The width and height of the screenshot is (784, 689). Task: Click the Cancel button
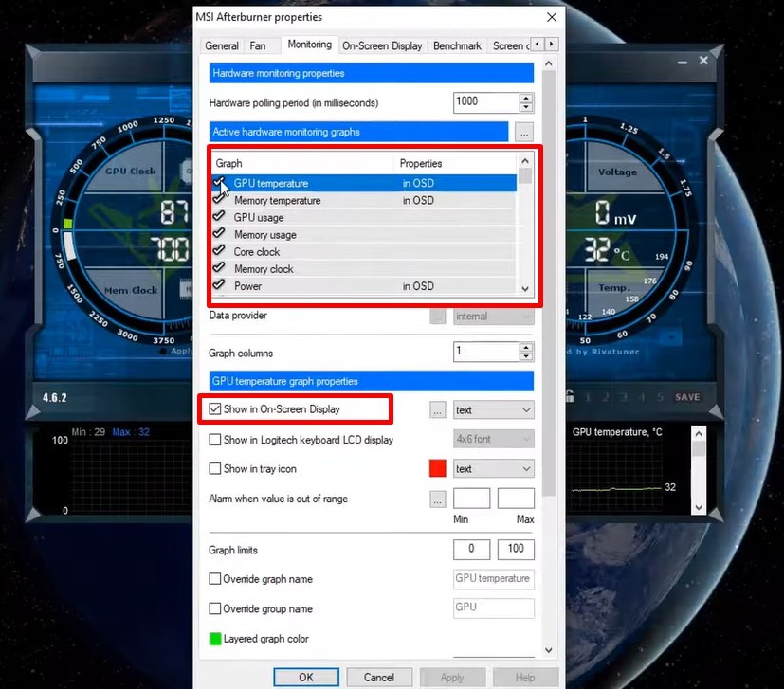(x=379, y=678)
